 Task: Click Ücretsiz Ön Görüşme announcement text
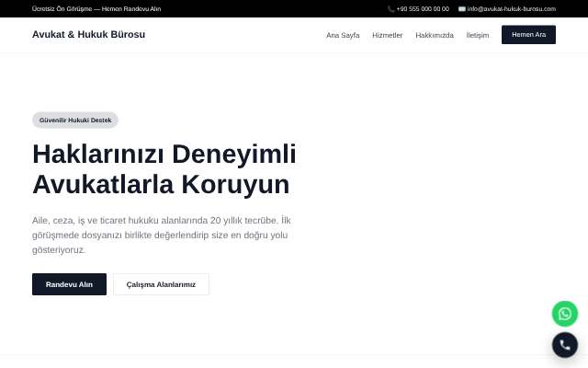click(x=96, y=9)
